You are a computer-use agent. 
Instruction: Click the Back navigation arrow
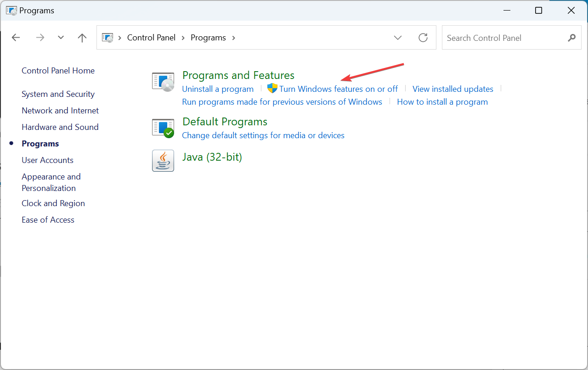tap(16, 37)
